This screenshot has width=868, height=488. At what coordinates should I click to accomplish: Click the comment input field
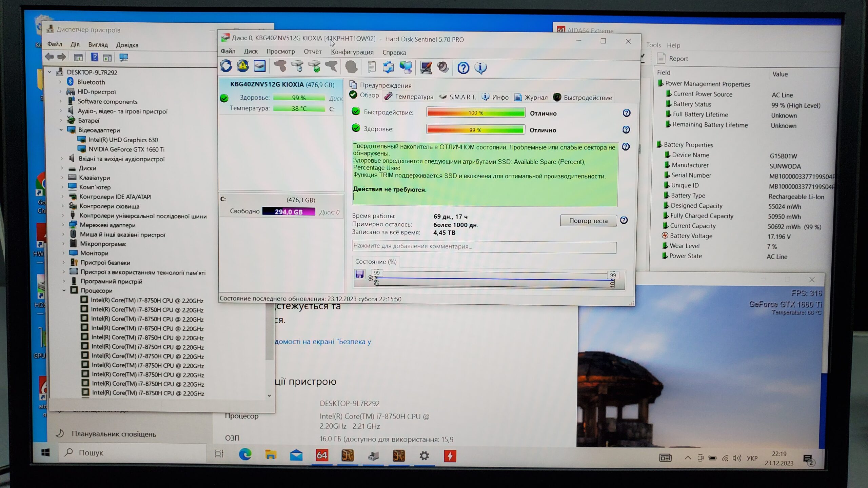[x=484, y=246]
